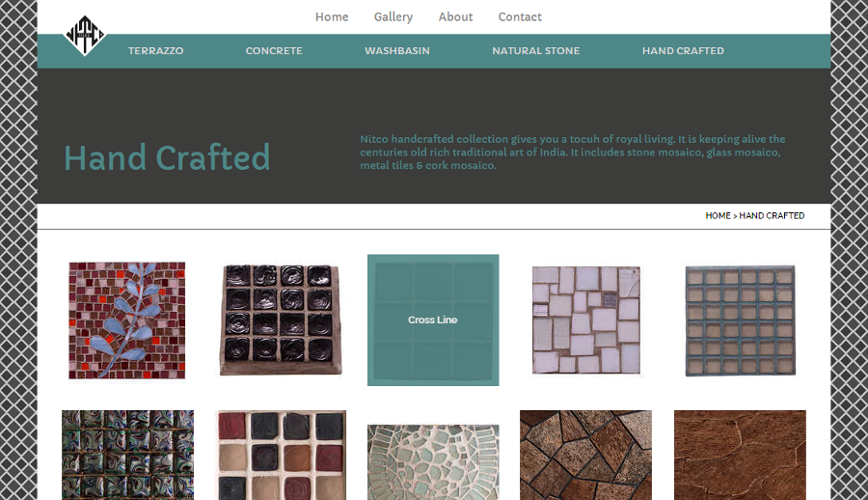Click the Nitco handcrafted collection description text
This screenshot has height=500, width=868.
pyautogui.click(x=572, y=152)
